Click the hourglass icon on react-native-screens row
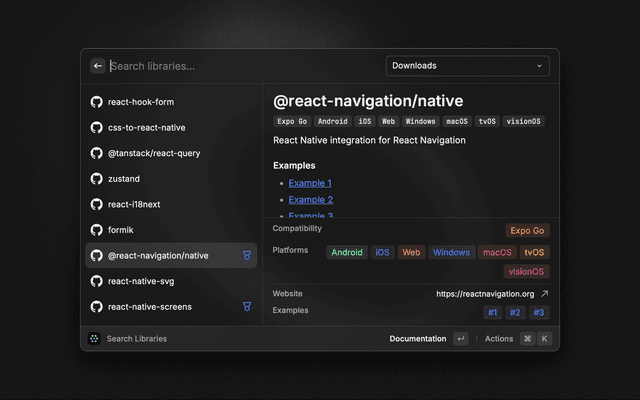Viewport: 640px width, 400px height. pyautogui.click(x=246, y=307)
